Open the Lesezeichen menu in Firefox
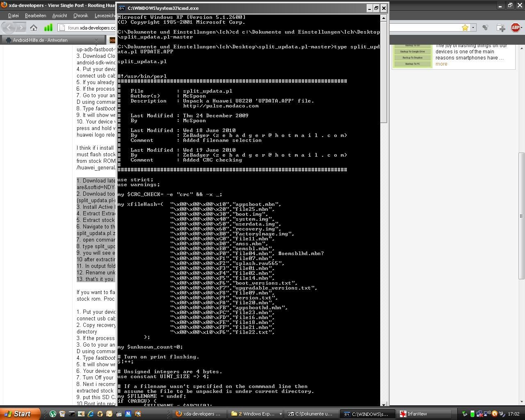 tap(105, 16)
